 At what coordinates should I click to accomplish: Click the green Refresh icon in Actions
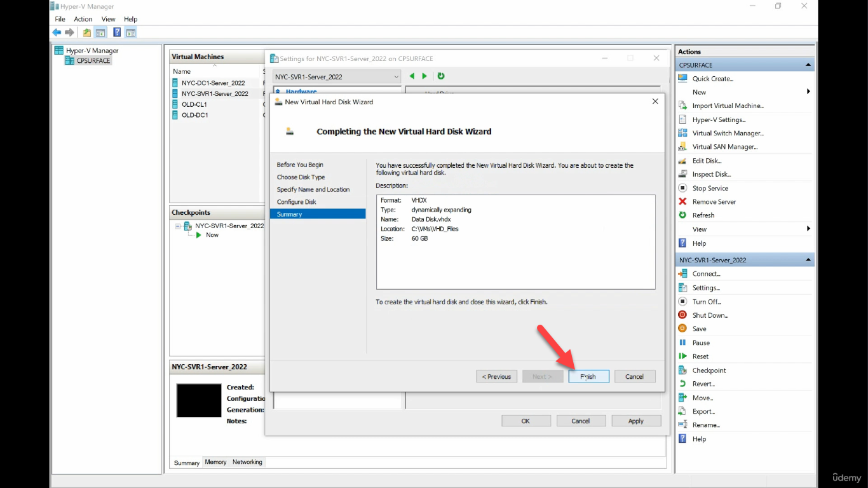pyautogui.click(x=682, y=215)
